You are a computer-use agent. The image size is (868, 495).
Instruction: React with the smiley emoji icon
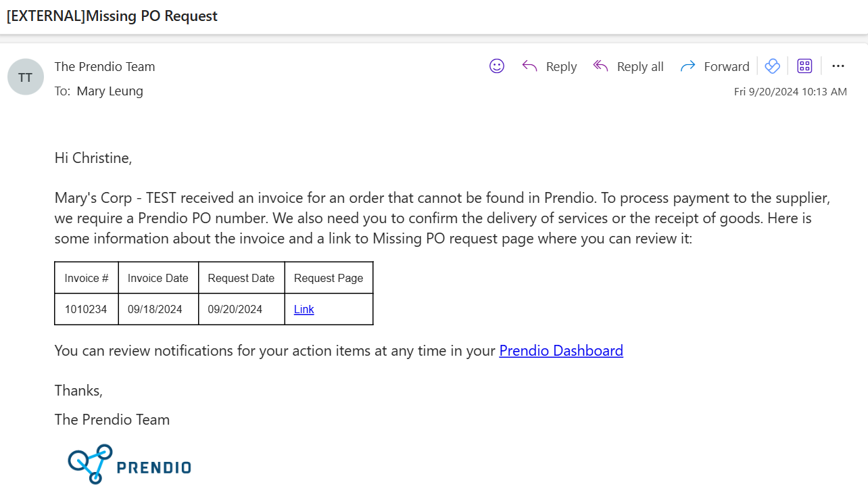tap(497, 66)
